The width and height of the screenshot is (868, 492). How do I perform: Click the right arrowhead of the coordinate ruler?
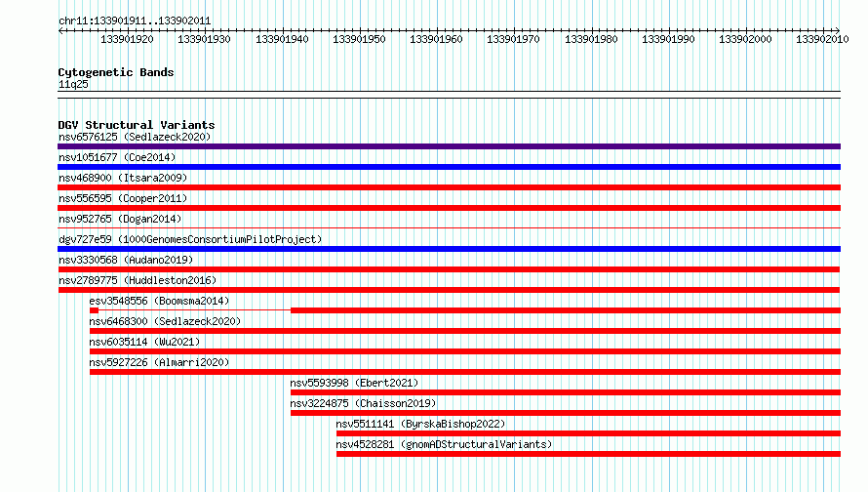[838, 30]
